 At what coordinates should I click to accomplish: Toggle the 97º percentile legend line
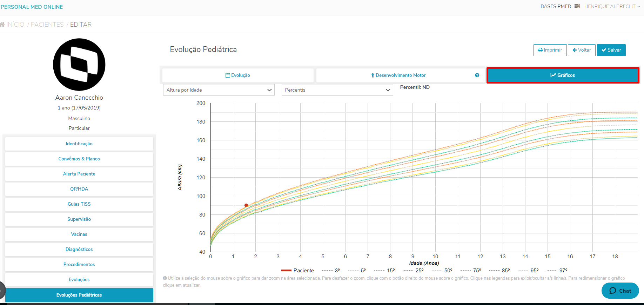557,271
